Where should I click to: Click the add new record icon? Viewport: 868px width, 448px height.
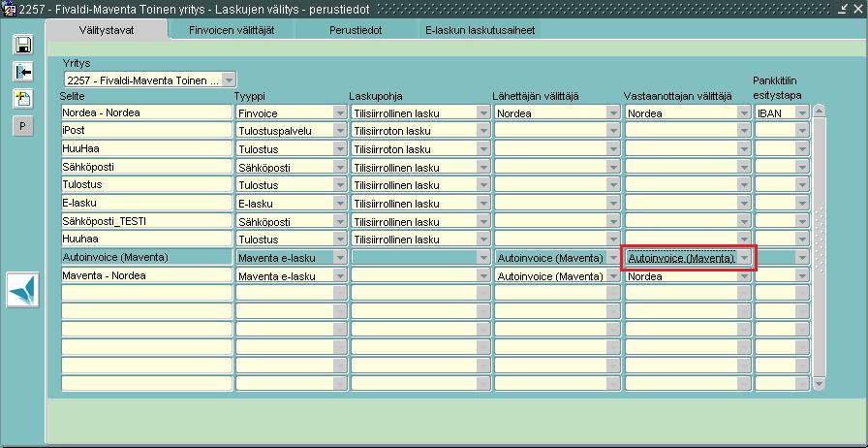(x=22, y=99)
